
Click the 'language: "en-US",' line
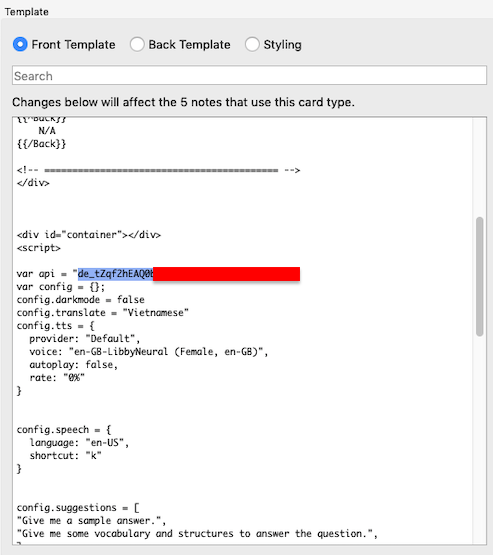79,443
